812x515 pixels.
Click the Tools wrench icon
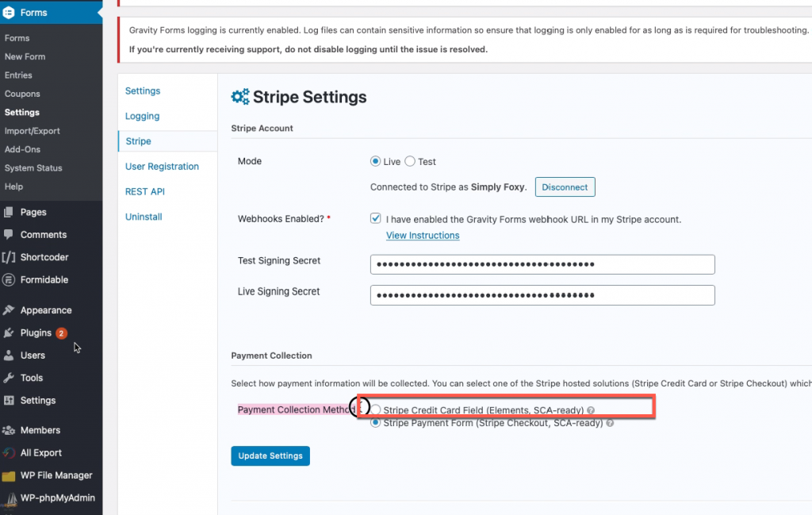click(8, 378)
